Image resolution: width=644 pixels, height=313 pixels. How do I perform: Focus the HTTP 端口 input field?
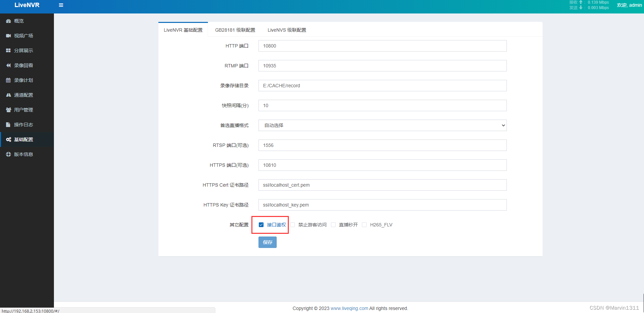point(382,46)
